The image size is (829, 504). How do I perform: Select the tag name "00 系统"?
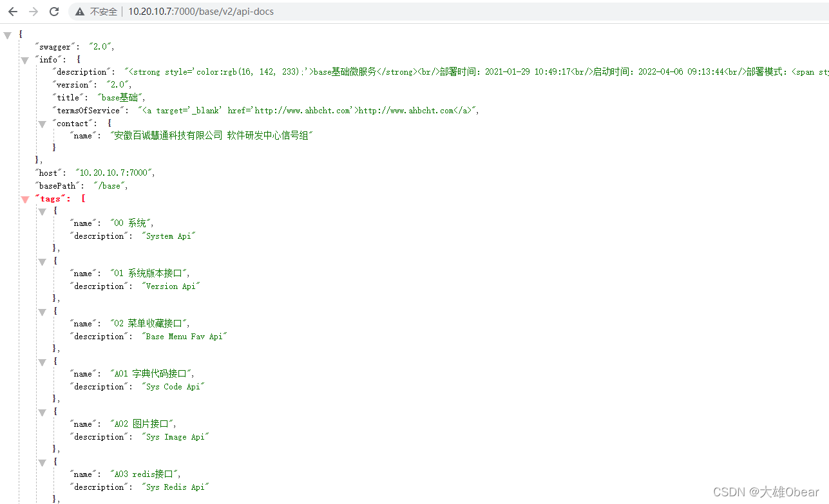coord(131,223)
